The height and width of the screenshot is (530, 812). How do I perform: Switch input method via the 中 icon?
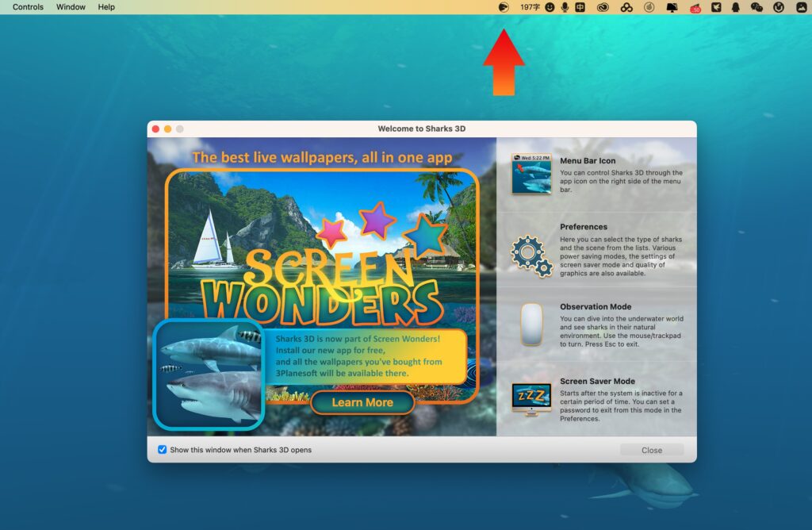[580, 7]
